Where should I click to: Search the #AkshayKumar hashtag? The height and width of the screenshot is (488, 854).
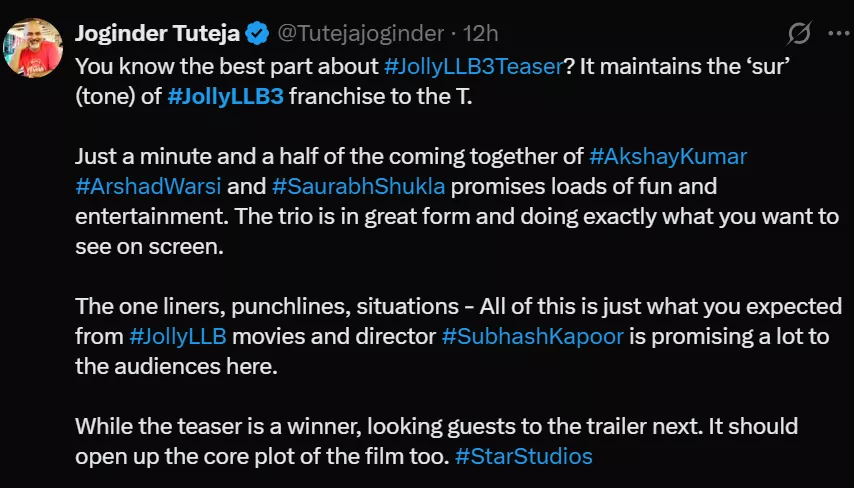point(668,157)
